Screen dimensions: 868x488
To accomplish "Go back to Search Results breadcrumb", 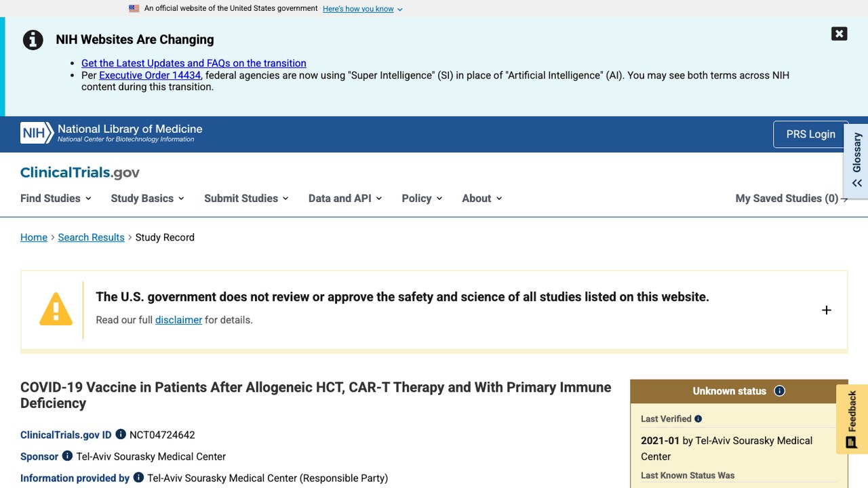I will 91,237.
